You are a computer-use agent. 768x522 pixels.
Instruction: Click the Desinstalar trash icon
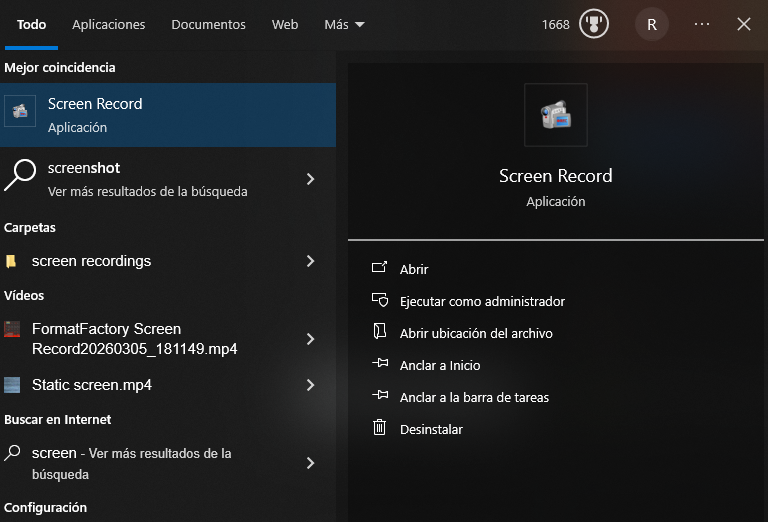pyautogui.click(x=380, y=427)
